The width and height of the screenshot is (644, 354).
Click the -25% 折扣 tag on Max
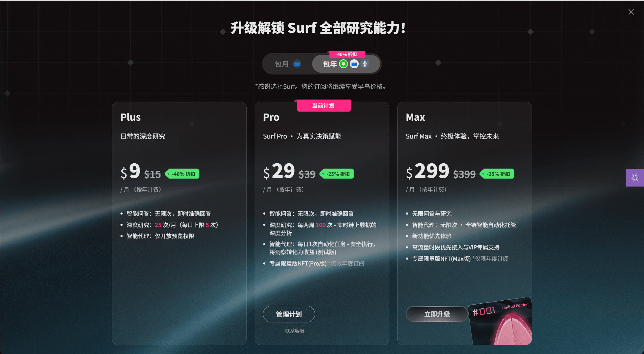coord(497,174)
